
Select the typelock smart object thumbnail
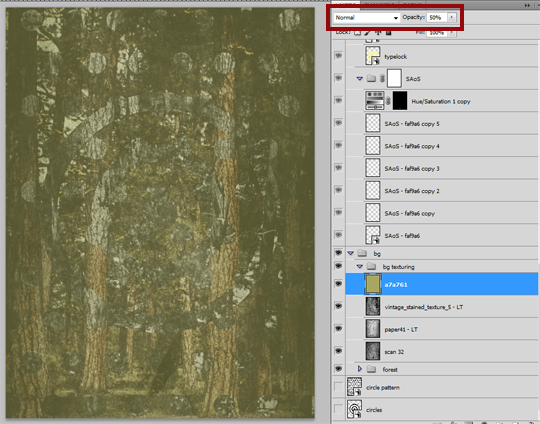373,55
